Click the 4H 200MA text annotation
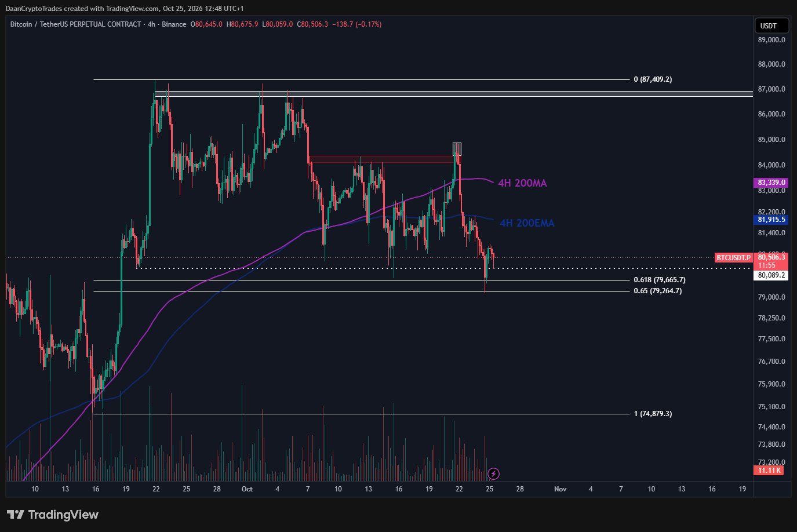 coord(522,183)
